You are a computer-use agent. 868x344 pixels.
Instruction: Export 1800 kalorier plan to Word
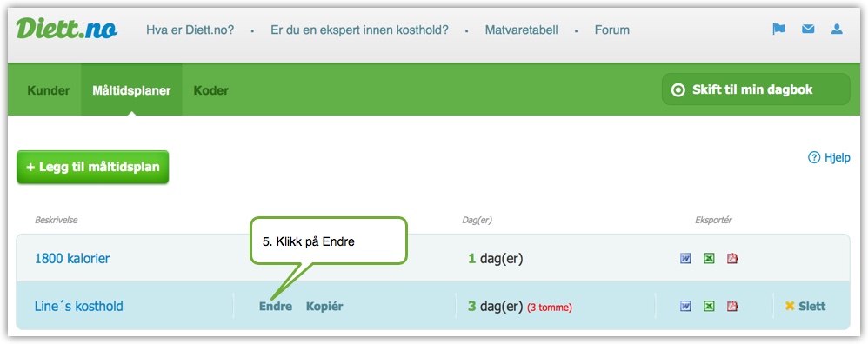(x=686, y=258)
